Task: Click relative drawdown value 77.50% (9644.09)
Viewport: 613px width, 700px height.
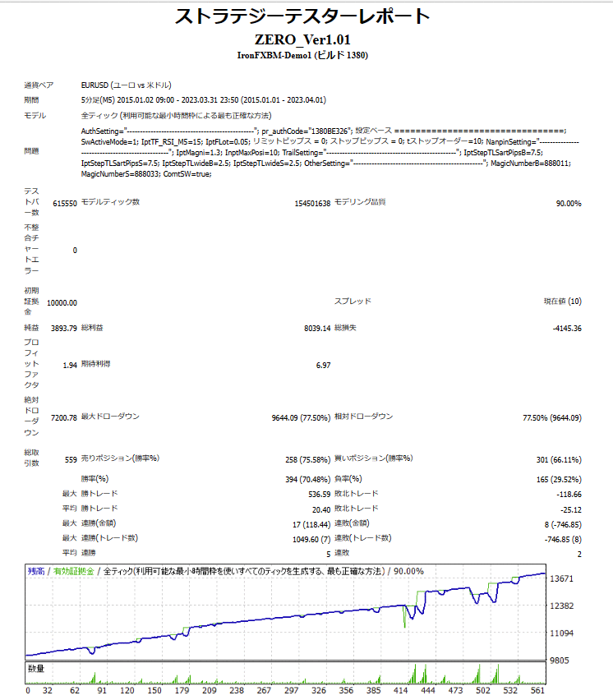Action: [552, 418]
